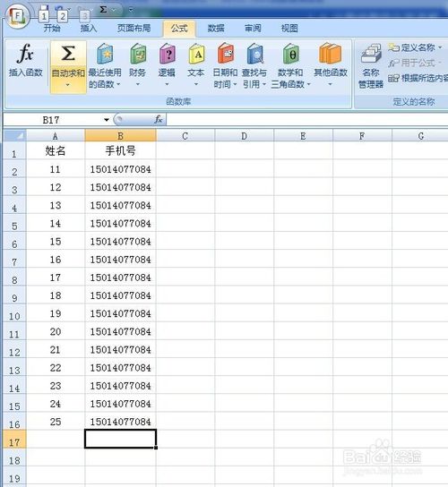This screenshot has width=448, height=487.
Task: Click cell B1 containing 手机号
Action: (120, 151)
